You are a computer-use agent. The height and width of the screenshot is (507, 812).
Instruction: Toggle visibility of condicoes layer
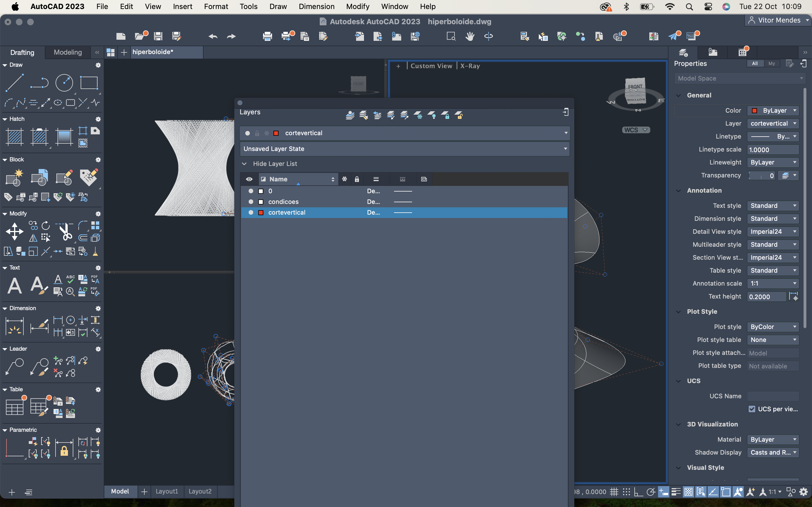pyautogui.click(x=251, y=202)
